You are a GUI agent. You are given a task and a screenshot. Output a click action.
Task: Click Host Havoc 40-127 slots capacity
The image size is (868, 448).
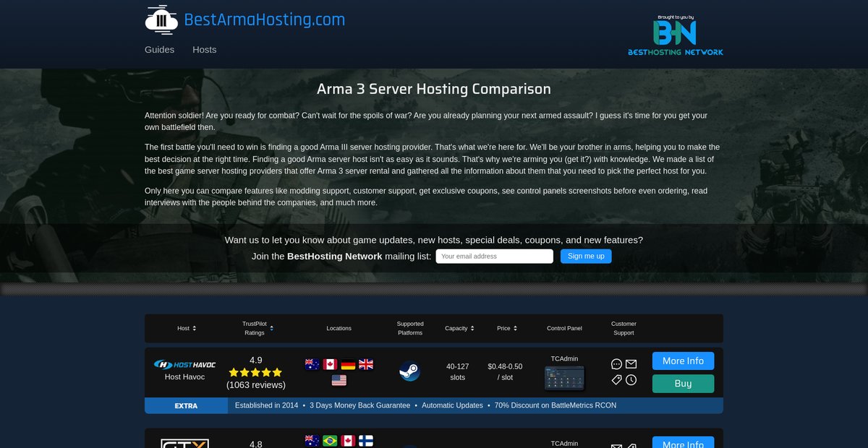(458, 371)
